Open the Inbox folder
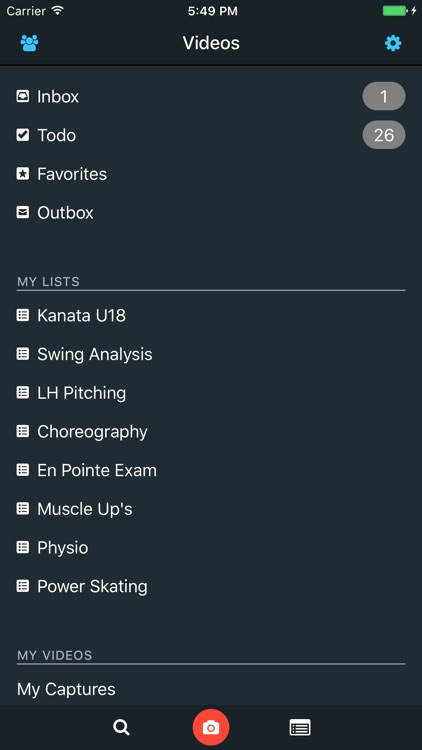 coord(211,97)
